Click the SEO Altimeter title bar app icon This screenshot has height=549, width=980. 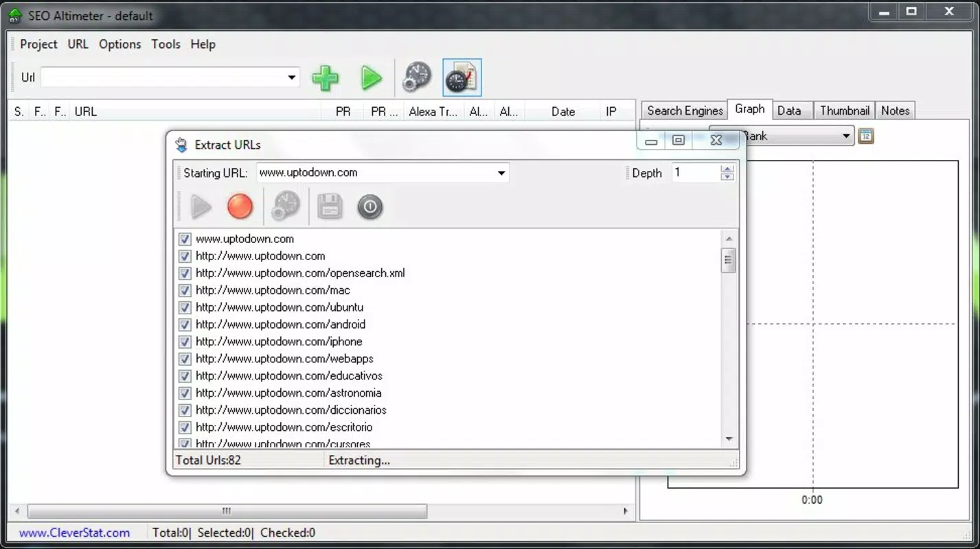coord(14,15)
